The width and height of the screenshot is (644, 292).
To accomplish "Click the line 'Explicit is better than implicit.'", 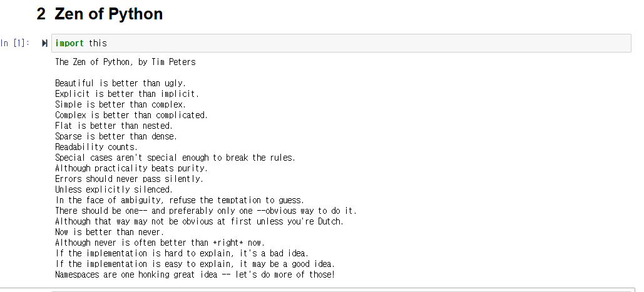I will 127,94.
